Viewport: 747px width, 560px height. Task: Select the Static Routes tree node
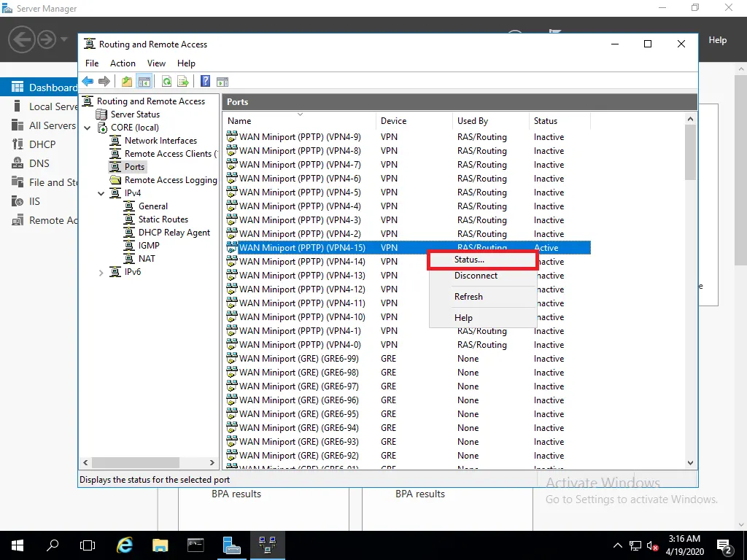(x=163, y=219)
